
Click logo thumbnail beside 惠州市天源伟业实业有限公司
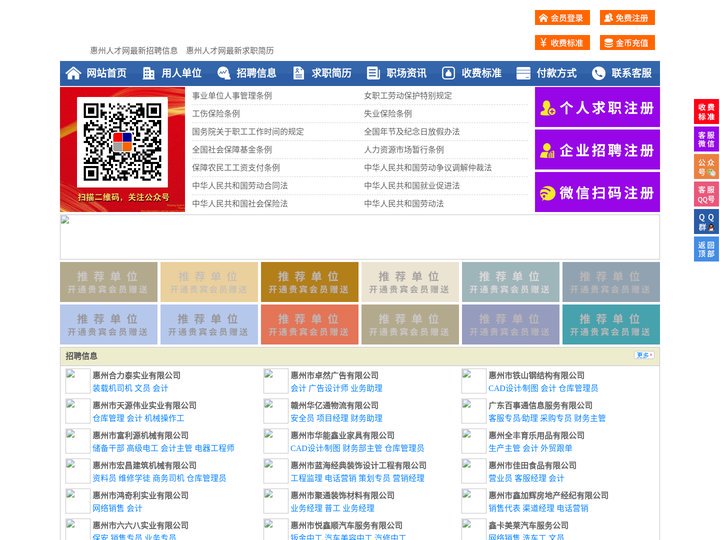coord(78,411)
